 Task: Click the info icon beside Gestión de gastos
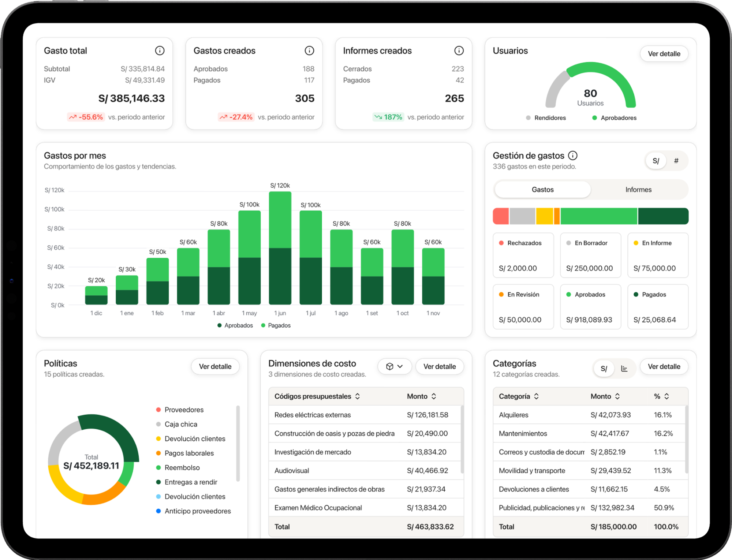click(573, 155)
